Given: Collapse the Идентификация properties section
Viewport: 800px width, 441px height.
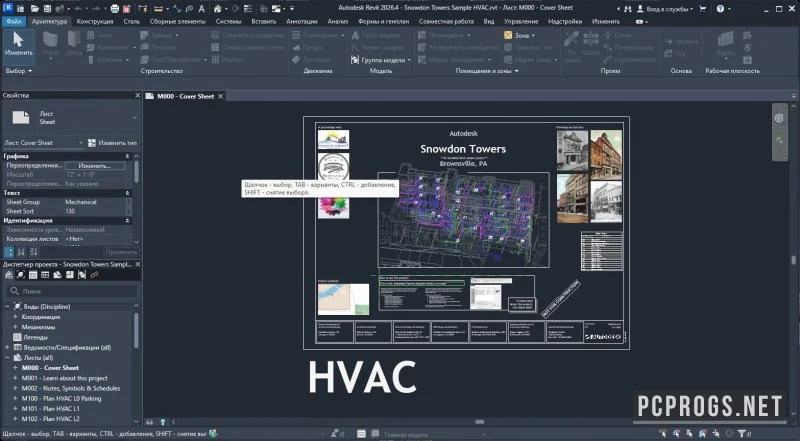Looking at the screenshot, I should pyautogui.click(x=128, y=220).
